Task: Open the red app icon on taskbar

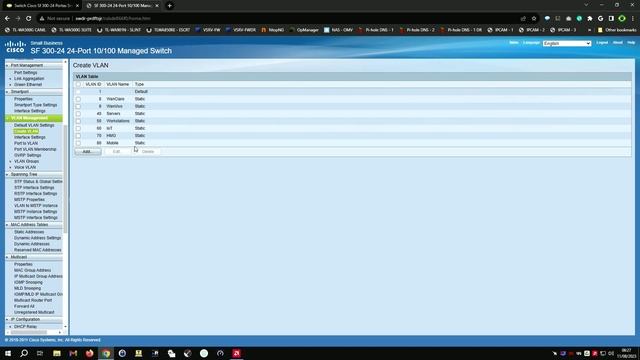Action: coord(236,353)
